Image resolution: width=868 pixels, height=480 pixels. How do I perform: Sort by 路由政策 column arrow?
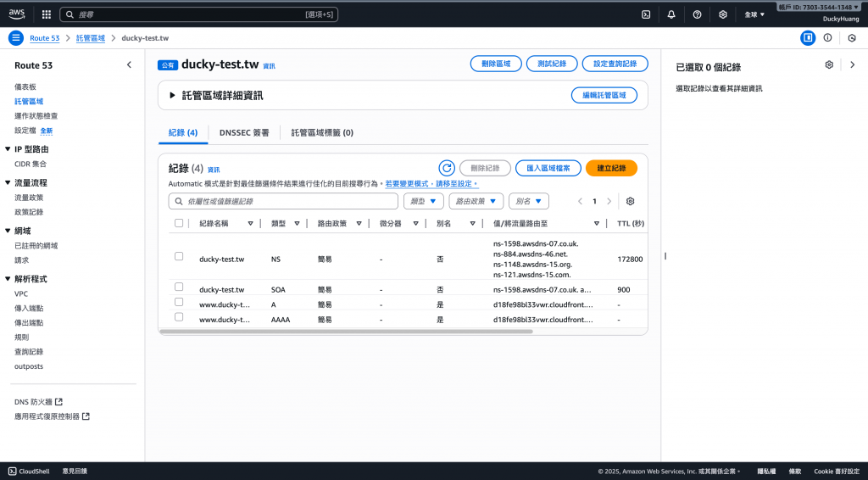click(359, 224)
